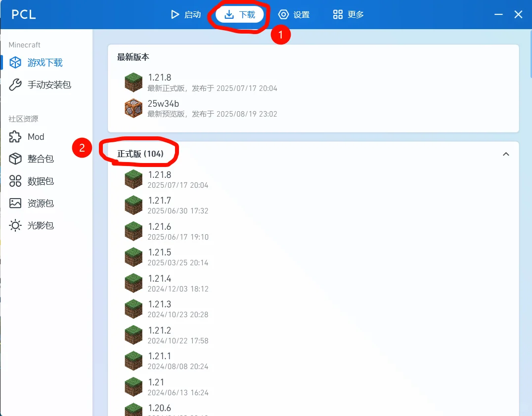The image size is (532, 416).
Task: Minimize the PCL window
Action: point(498,15)
